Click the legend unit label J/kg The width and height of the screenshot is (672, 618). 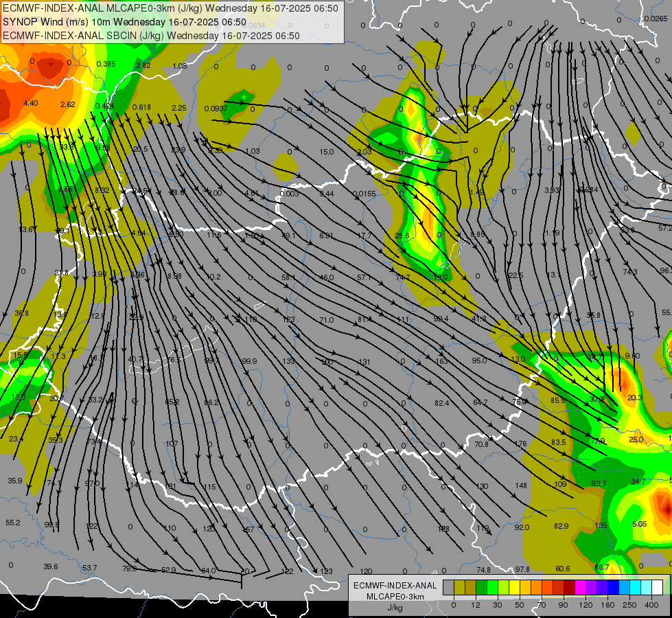click(395, 607)
